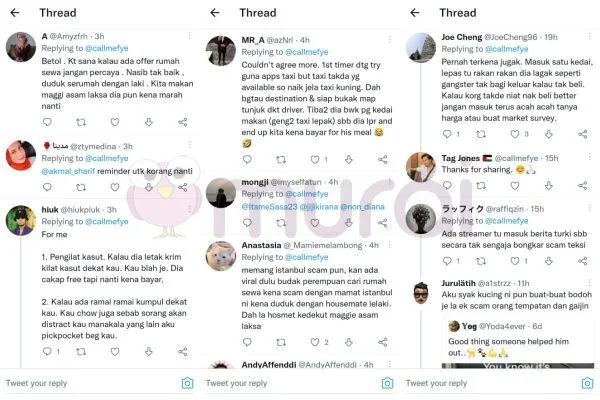Go back using the left thread's arrow
Viewport: 600px width, 400px height.
[x=15, y=13]
